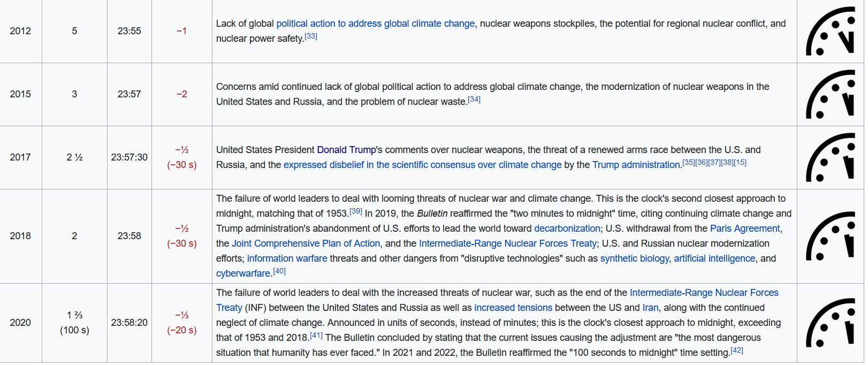Screen dimensions: 868x366
Task: Open the 2020 clock graphic thumbnail
Action: tap(830, 323)
